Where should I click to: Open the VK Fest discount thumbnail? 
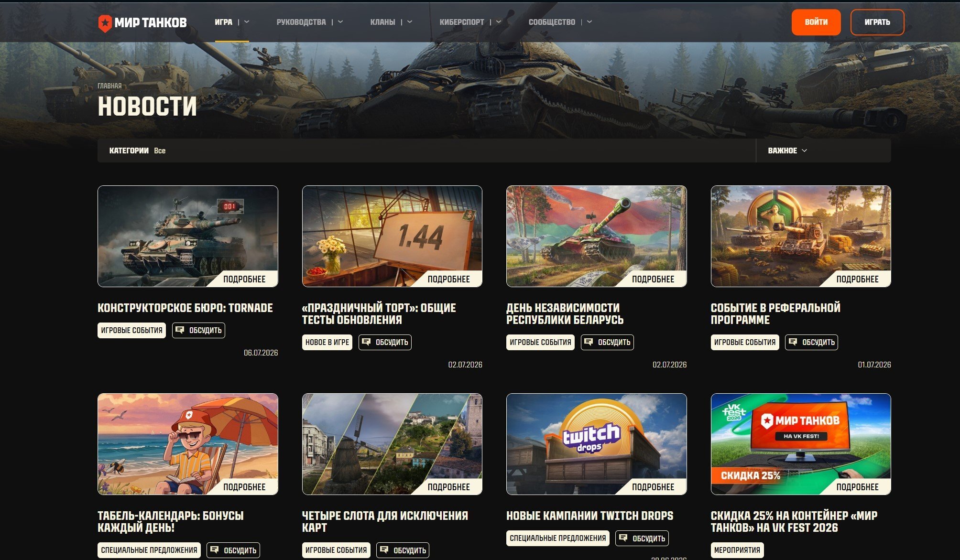point(801,444)
